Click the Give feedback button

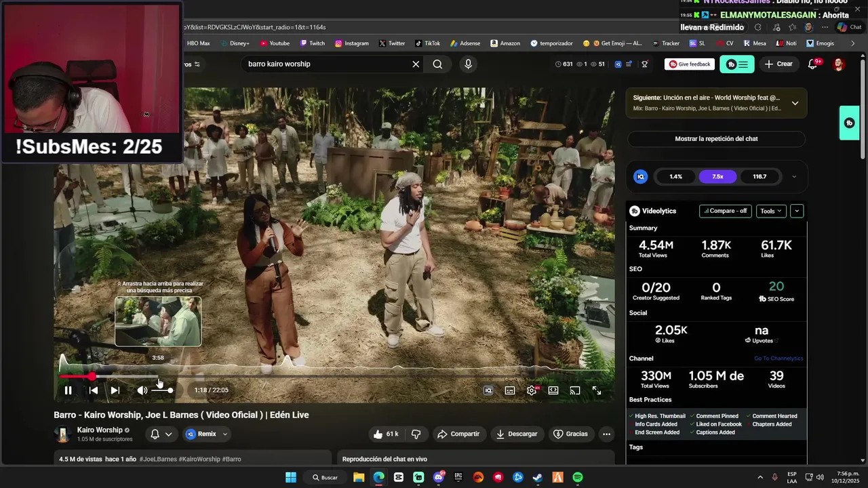coord(690,64)
